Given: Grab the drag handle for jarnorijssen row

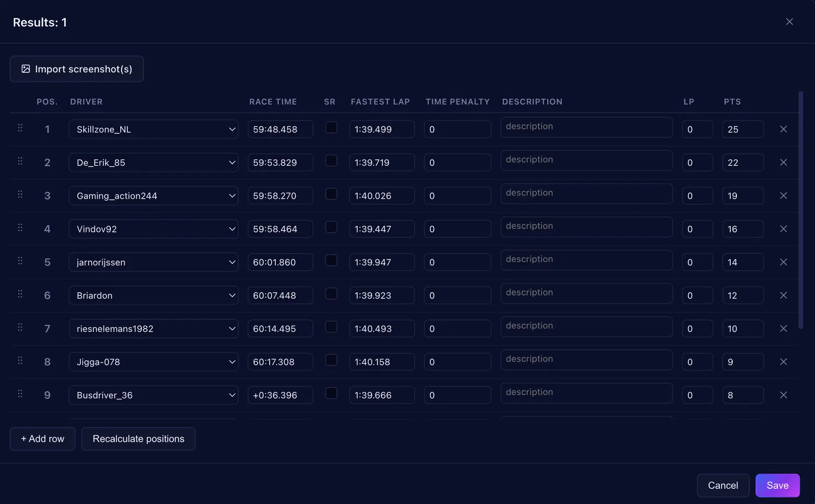Looking at the screenshot, I should tap(20, 261).
